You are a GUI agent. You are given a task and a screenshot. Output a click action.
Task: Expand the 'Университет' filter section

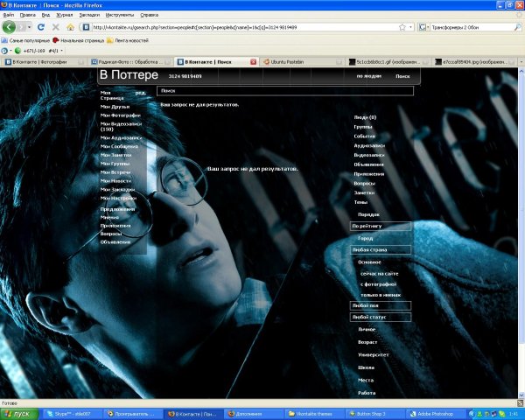click(x=373, y=355)
